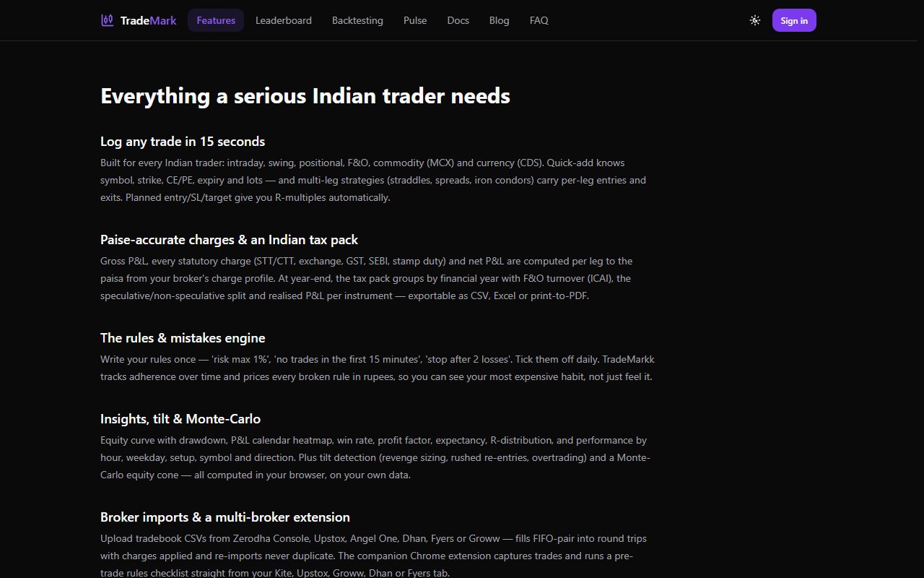924x578 pixels.
Task: Click 'Everything a serious Indian trader needs' heading
Action: (305, 96)
